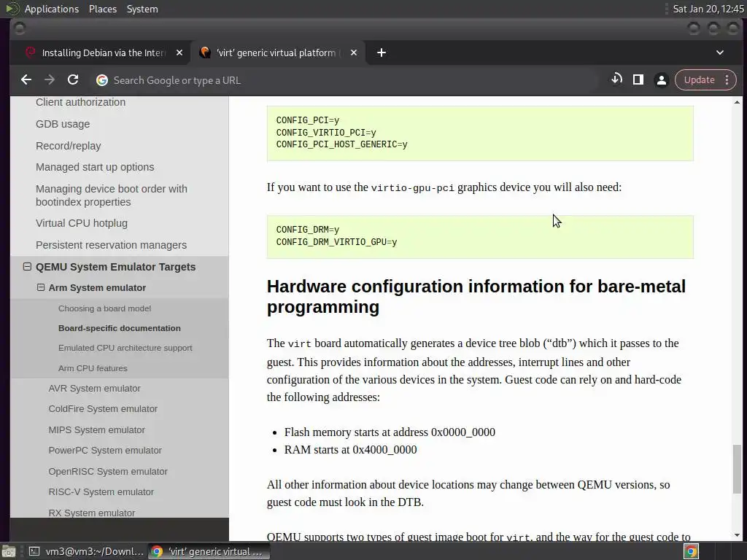Click the Debian favicon on first tab
Viewport: 747px width, 560px height.
coord(31,52)
